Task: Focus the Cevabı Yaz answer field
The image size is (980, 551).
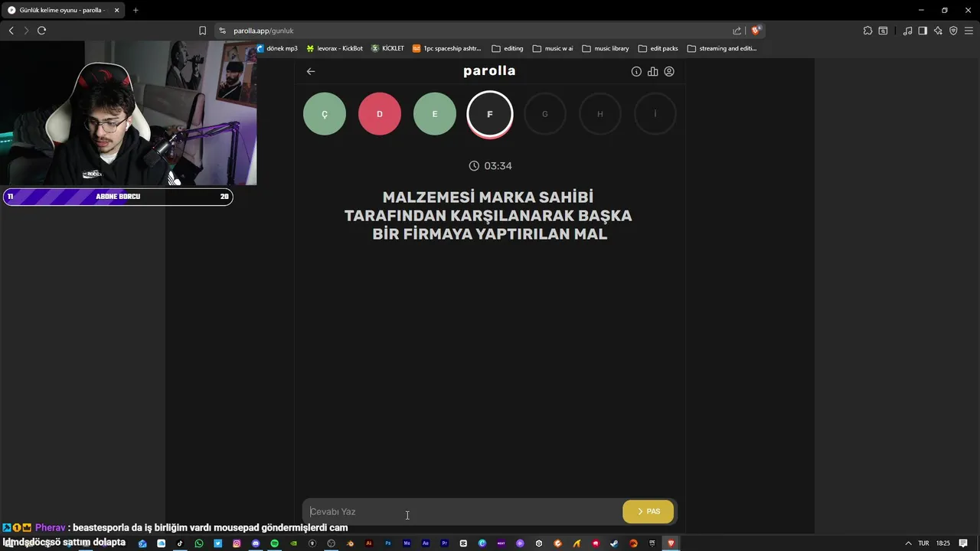Action: click(462, 511)
